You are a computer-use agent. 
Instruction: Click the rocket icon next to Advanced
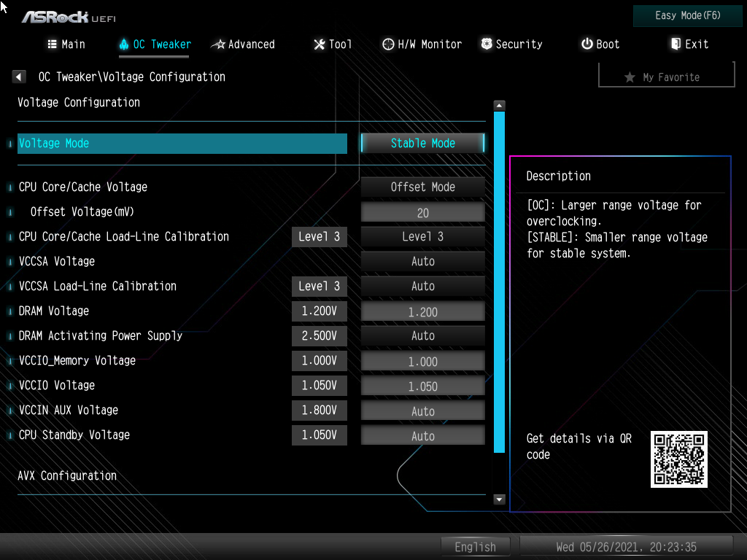point(218,44)
